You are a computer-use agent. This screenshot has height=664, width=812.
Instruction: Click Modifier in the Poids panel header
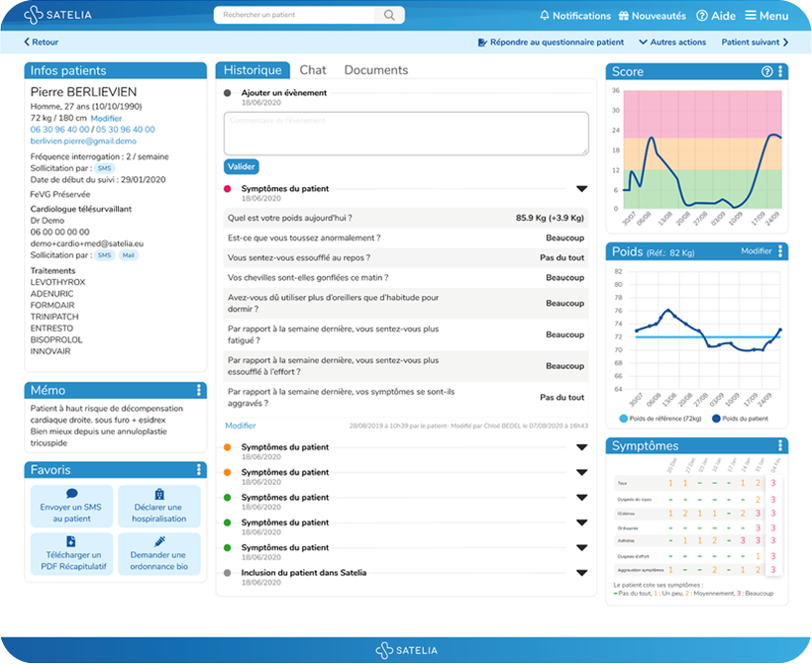click(757, 251)
